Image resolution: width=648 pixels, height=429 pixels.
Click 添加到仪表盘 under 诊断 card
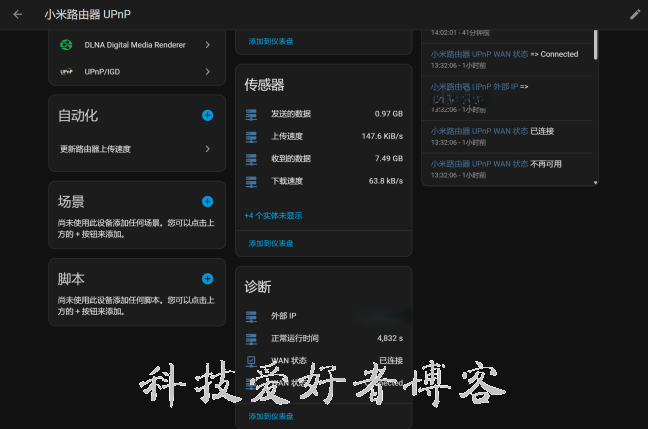click(271, 416)
